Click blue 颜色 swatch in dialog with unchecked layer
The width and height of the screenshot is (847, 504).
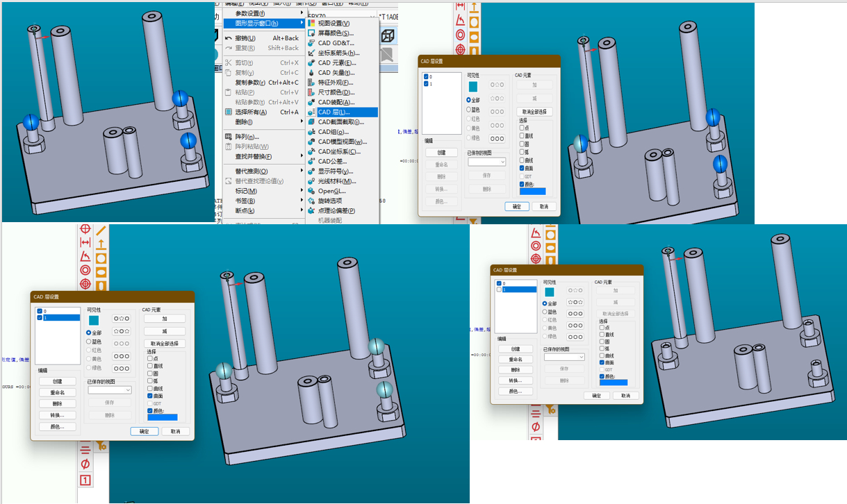pos(613,383)
